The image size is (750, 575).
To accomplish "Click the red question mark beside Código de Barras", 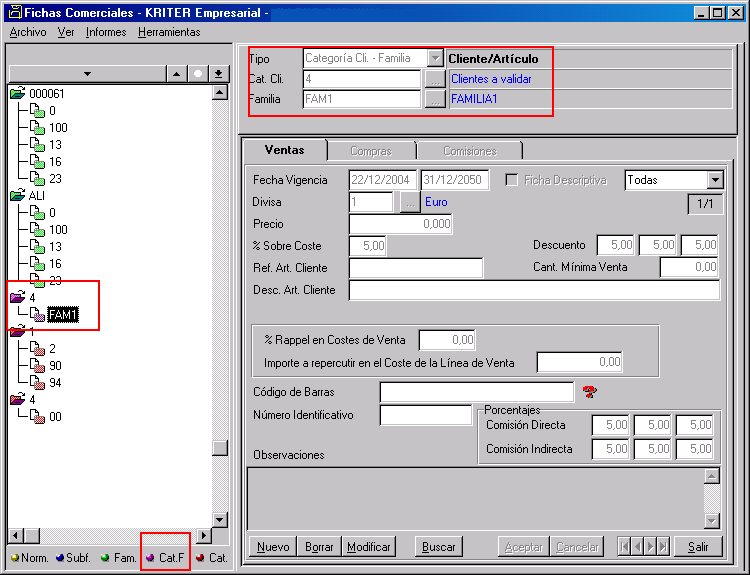I will tap(588, 391).
